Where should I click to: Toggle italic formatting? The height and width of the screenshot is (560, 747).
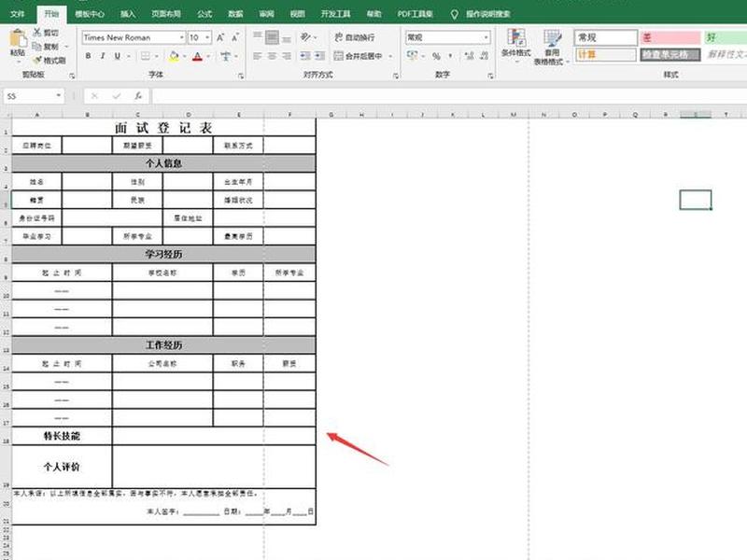point(103,56)
